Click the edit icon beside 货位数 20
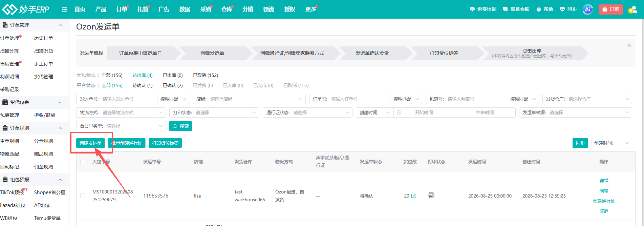This screenshot has width=644, height=226. (x=413, y=196)
